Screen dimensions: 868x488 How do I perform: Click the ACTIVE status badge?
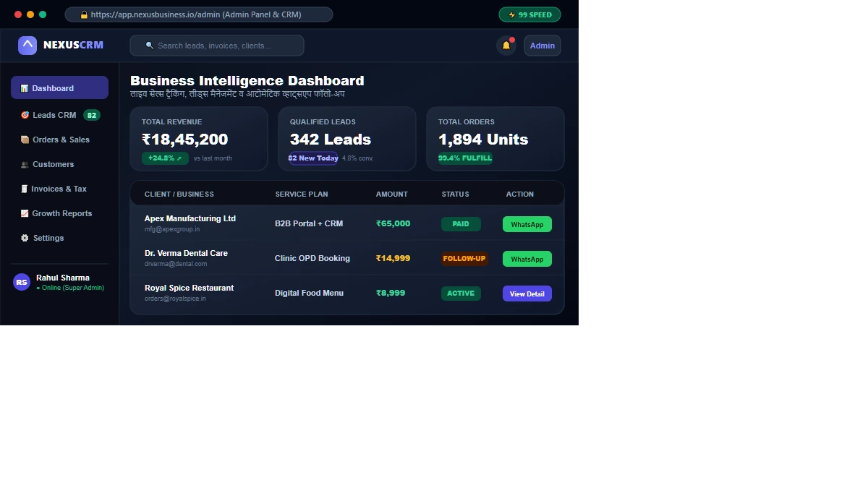point(461,294)
